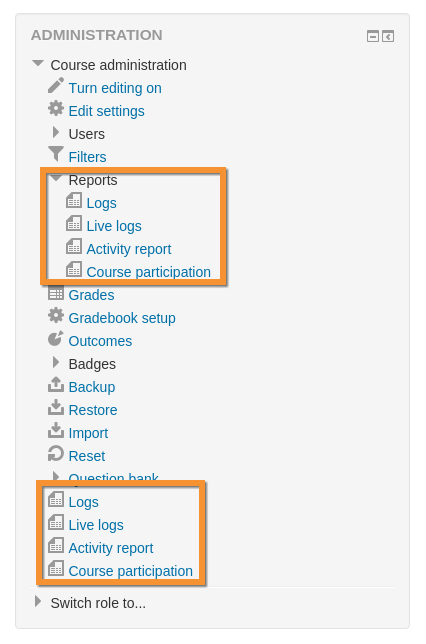Click the Backup upload icon
426x644 pixels.
point(56,385)
